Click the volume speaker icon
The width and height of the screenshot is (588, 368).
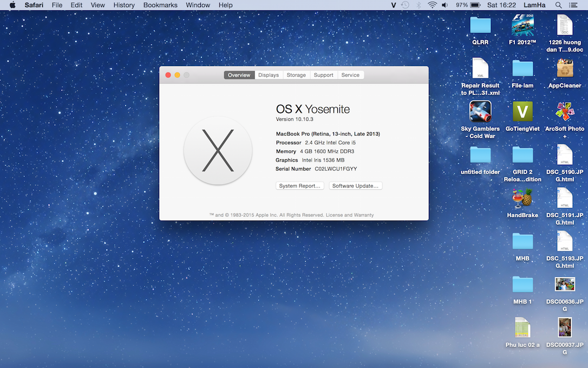tap(445, 5)
